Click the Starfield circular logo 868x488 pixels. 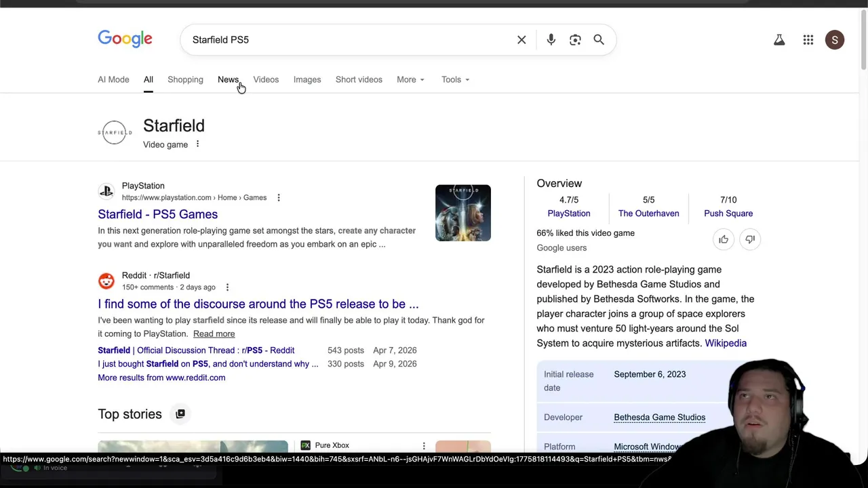click(x=115, y=132)
